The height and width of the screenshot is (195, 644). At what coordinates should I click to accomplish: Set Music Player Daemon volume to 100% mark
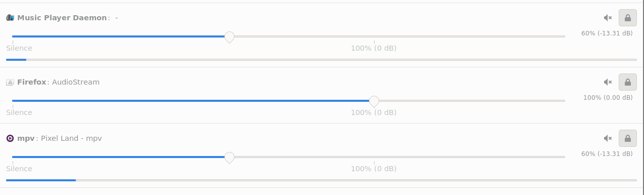tap(374, 36)
